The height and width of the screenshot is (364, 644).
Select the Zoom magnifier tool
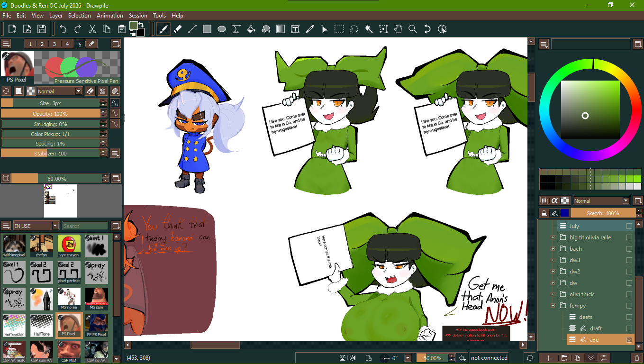click(413, 29)
